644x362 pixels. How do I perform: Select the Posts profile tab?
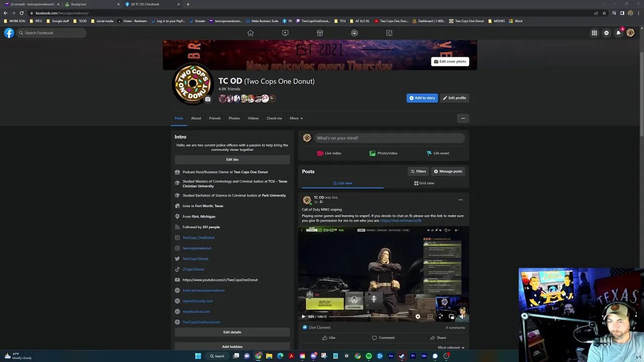coord(179,118)
